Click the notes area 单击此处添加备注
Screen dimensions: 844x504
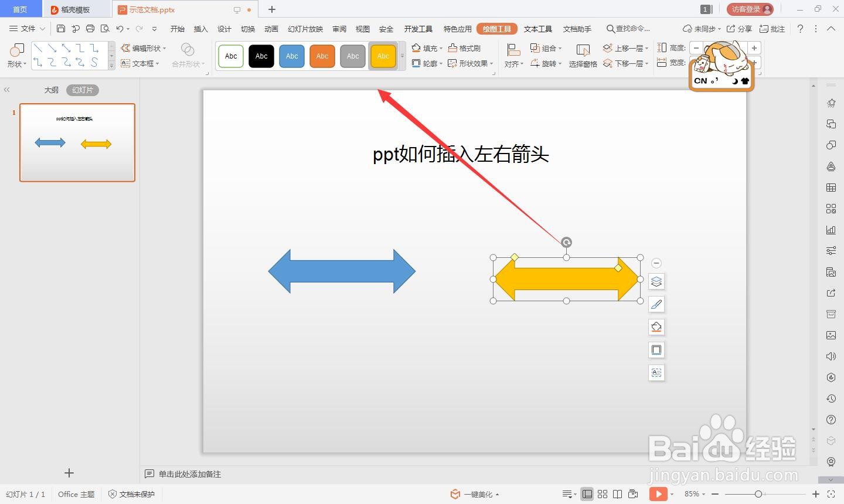click(190, 474)
